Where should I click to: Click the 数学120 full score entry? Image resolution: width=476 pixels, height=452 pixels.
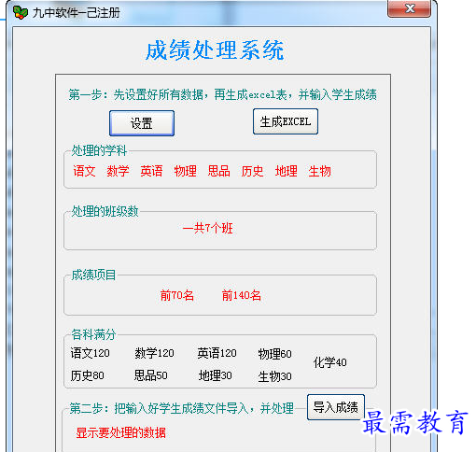point(154,353)
